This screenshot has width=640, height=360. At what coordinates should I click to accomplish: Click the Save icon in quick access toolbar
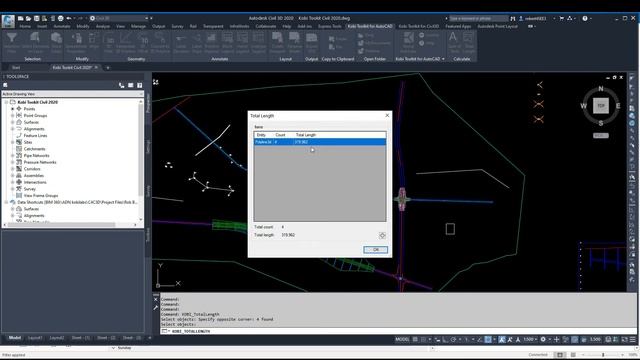coord(37,18)
